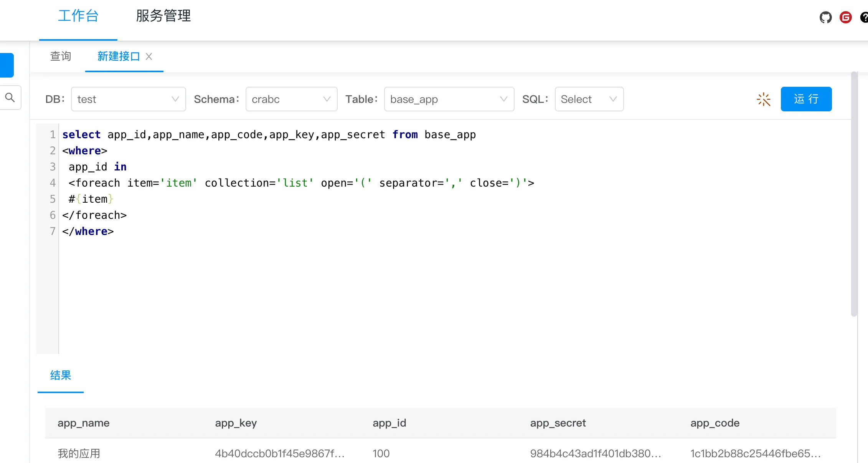The image size is (868, 463).
Task: Select the 新建接口 tab
Action: coord(119,56)
